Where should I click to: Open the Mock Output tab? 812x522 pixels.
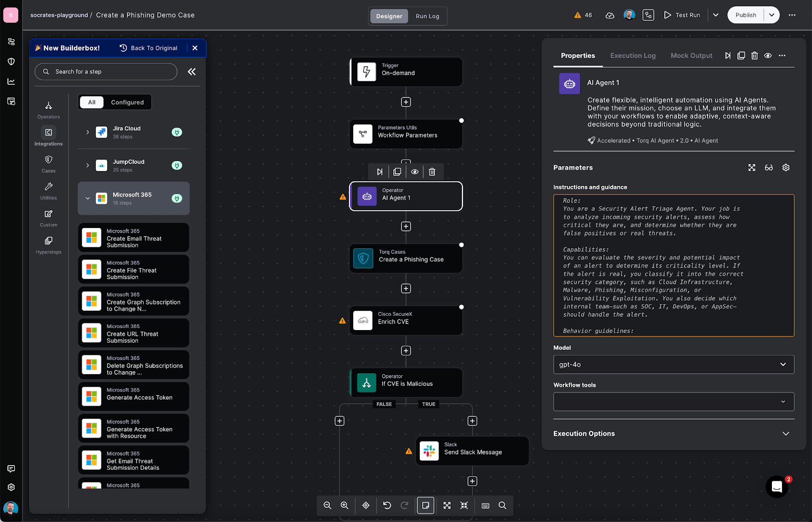692,55
